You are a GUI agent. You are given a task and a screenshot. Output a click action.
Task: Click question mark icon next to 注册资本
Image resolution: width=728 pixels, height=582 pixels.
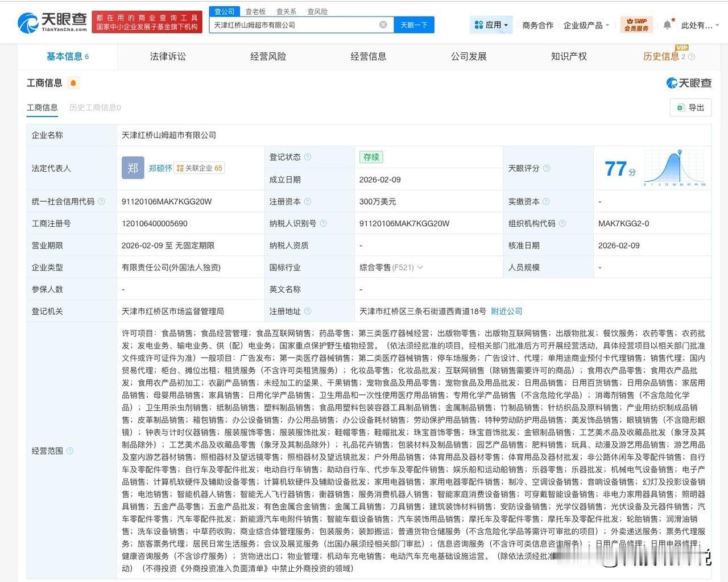[307, 201]
